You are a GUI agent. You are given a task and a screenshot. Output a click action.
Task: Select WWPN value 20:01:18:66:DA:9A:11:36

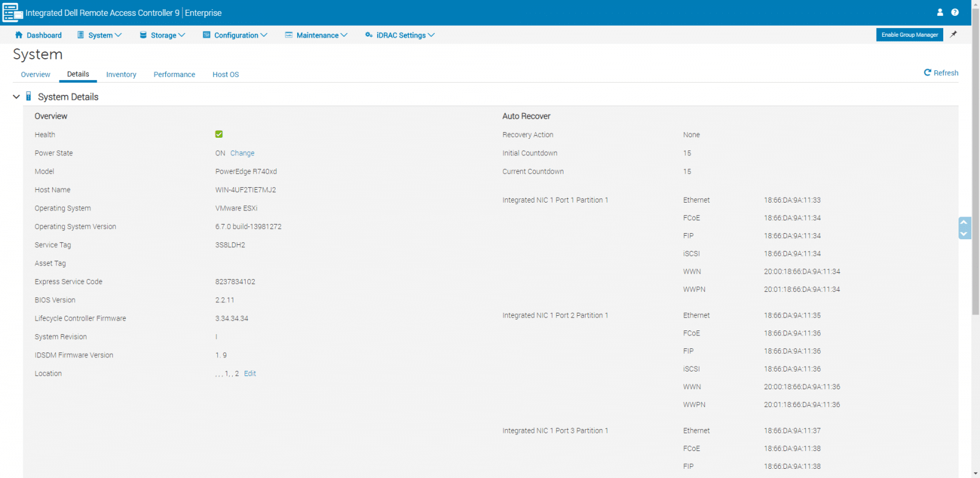(802, 405)
